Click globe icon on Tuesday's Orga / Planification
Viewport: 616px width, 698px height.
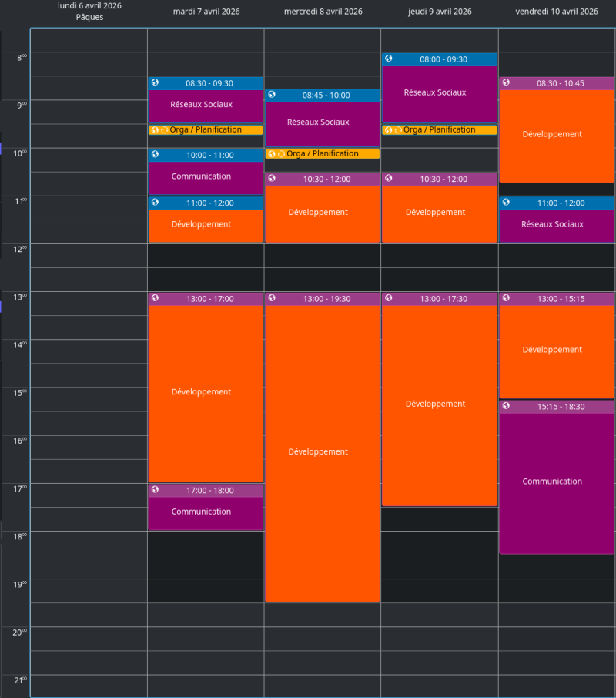tap(155, 130)
